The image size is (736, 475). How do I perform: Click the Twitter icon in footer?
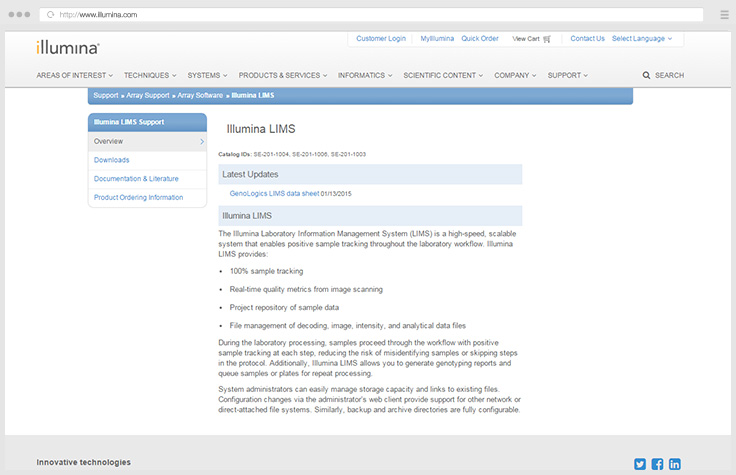pos(640,464)
